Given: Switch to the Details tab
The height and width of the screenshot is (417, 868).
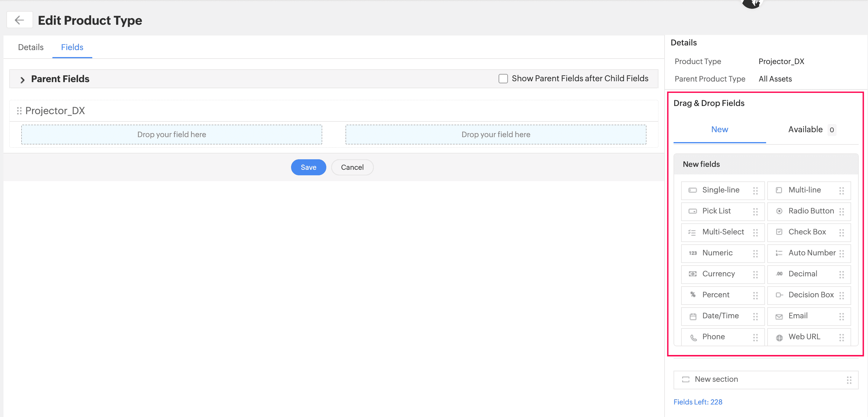Looking at the screenshot, I should click(x=31, y=47).
